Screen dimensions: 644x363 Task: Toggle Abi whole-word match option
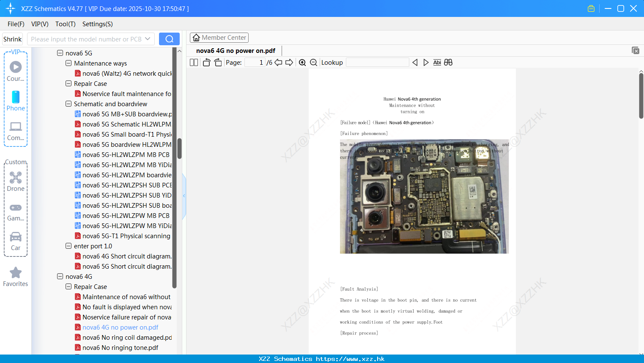[437, 63]
